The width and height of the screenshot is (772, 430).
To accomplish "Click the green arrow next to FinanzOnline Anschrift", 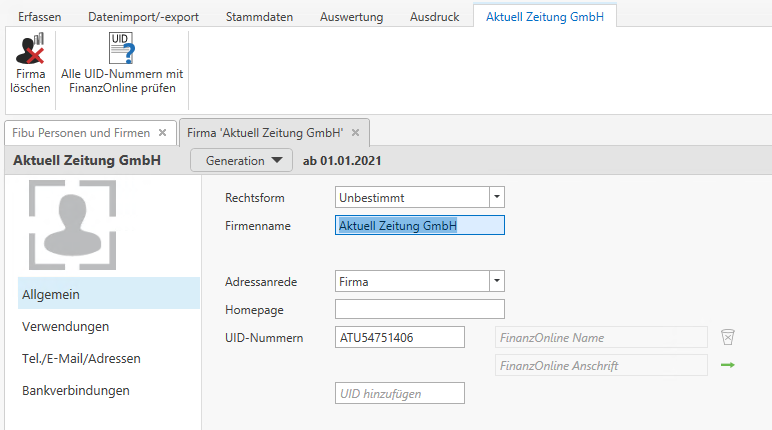I will pos(728,366).
